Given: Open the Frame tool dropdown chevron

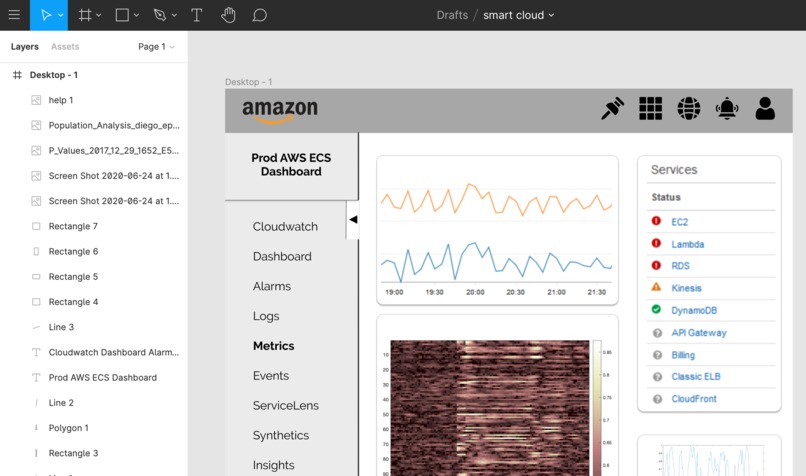Looking at the screenshot, I should tap(99, 15).
